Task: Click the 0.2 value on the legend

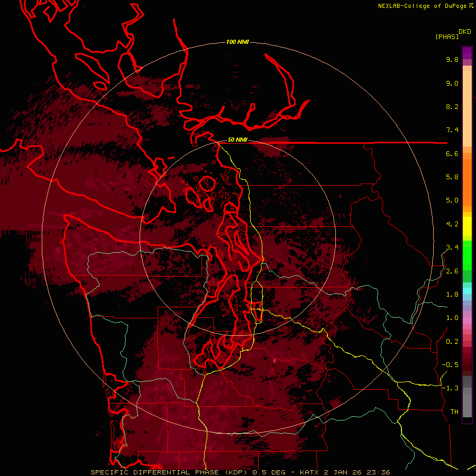Action: [452, 342]
